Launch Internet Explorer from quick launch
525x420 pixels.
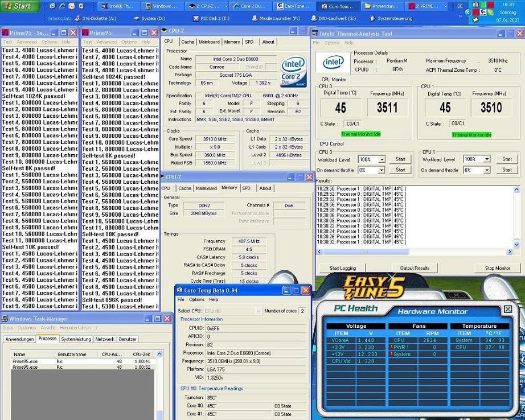pos(61,6)
